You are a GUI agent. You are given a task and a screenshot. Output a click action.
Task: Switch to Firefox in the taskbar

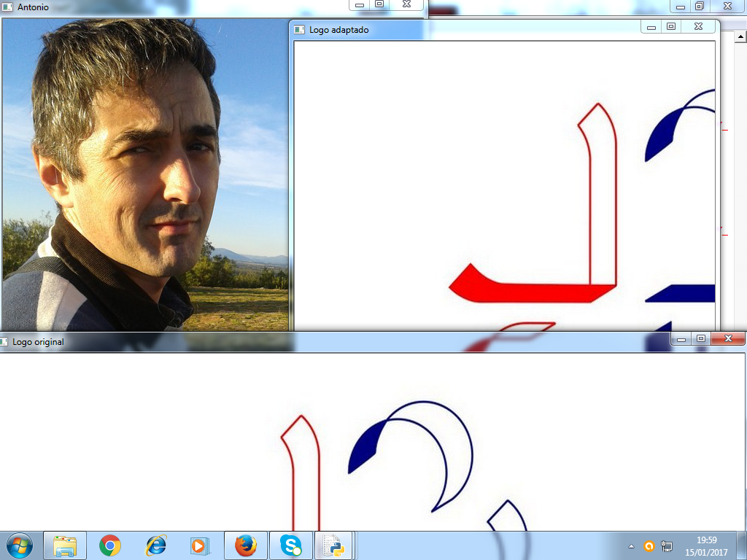click(x=245, y=545)
